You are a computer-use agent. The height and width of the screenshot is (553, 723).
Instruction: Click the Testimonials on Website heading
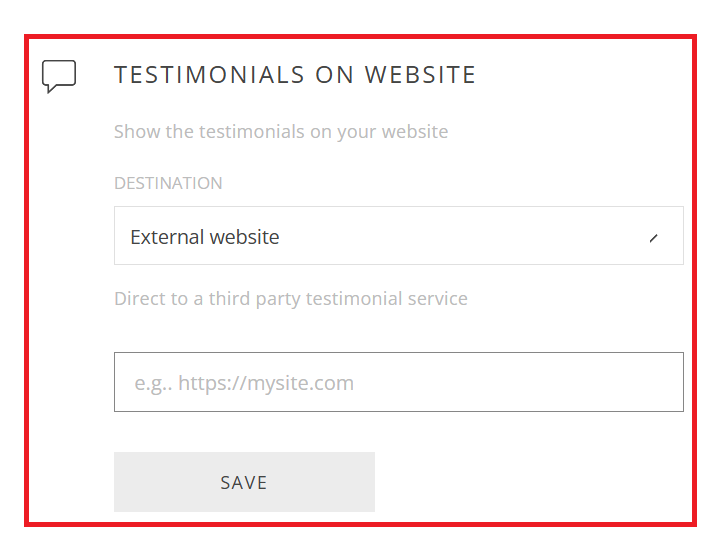[x=295, y=75]
